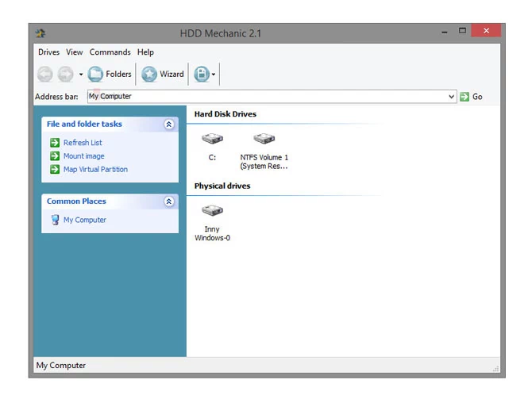The width and height of the screenshot is (532, 399).
Task: Click the disk save icon in toolbar
Action: 201,75
